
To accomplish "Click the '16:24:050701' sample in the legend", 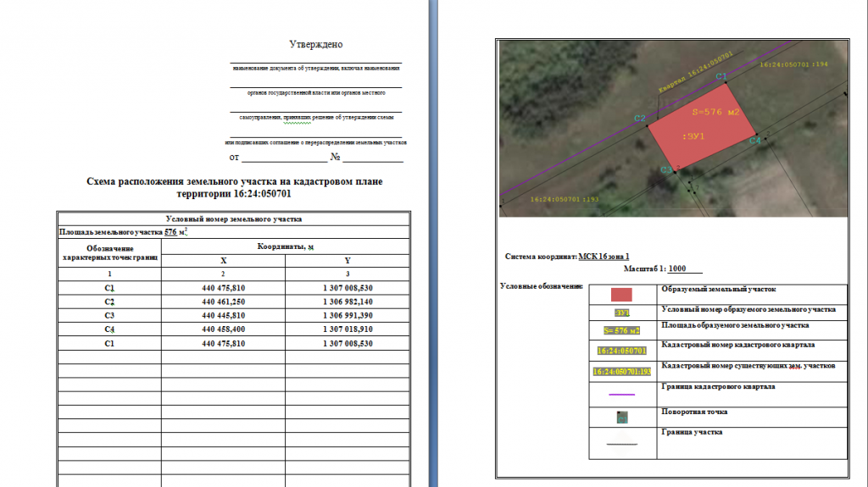I will click(621, 351).
